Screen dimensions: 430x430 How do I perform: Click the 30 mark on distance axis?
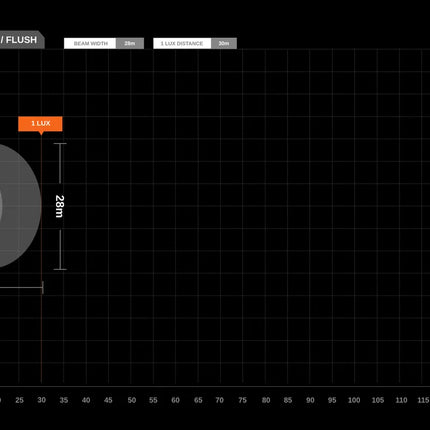41,400
